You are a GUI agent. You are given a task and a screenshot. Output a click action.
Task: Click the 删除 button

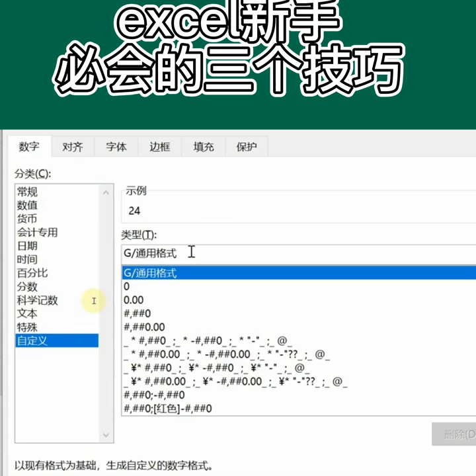point(454,434)
